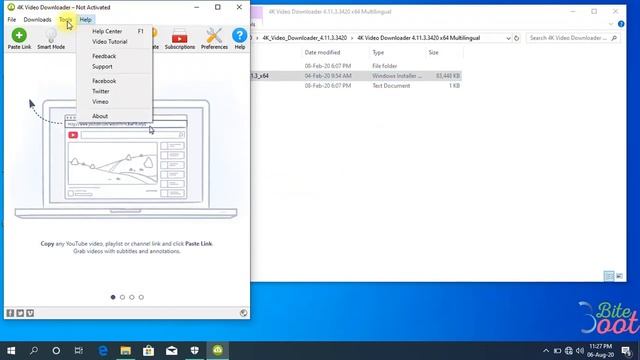Switch Explorer to details view icon
The height and width of the screenshot is (360, 640).
coord(609,276)
